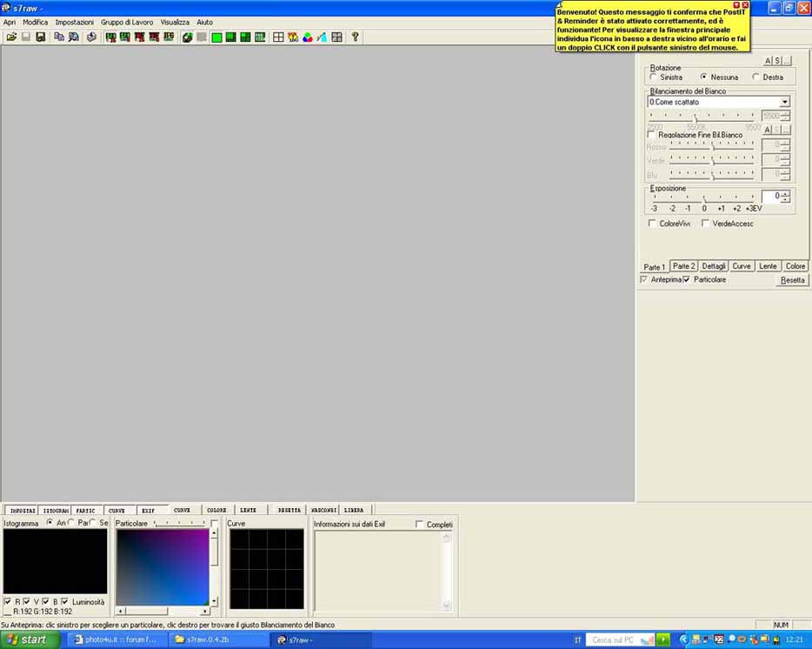
Task: Click the Windows start button
Action: 30,639
